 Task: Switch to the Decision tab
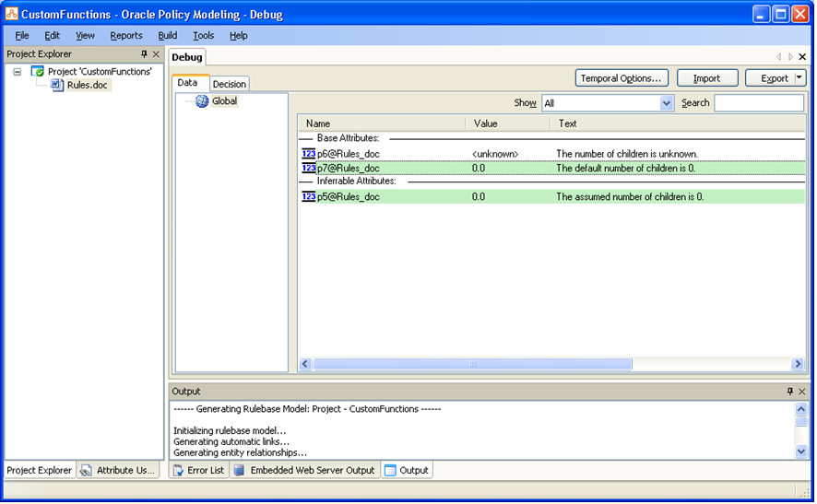coord(230,84)
